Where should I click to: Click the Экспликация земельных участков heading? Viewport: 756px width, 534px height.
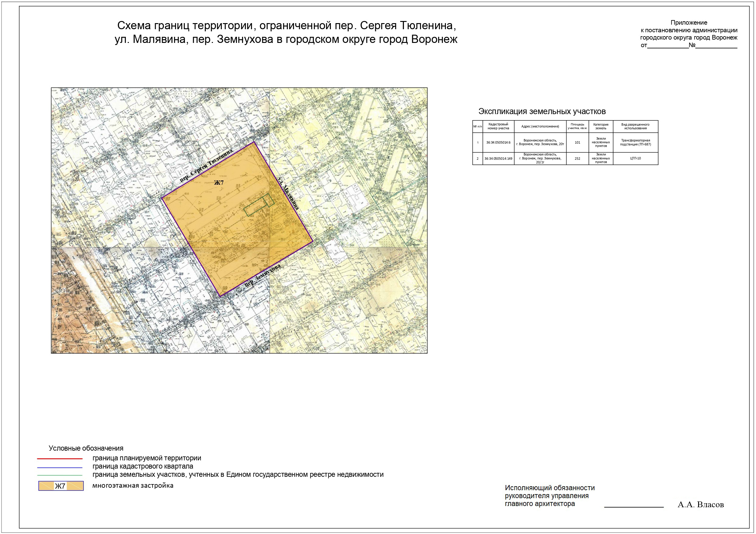(542, 112)
